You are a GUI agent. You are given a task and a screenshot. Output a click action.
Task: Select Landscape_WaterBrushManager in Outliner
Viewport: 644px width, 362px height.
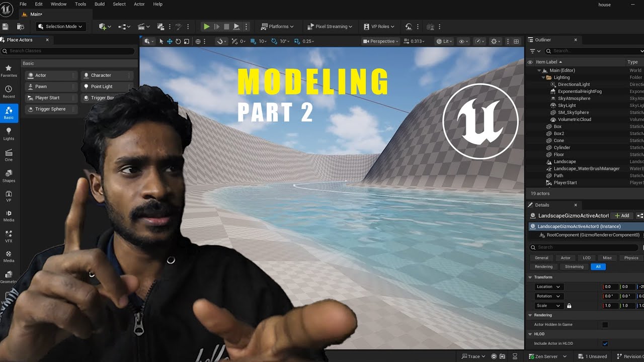click(587, 169)
